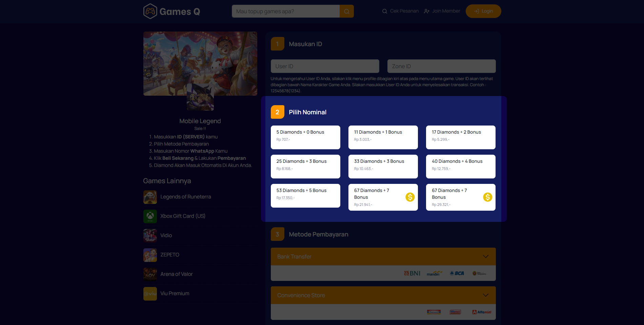
Task: Click the Arena of Valor icon
Action: pos(150,274)
